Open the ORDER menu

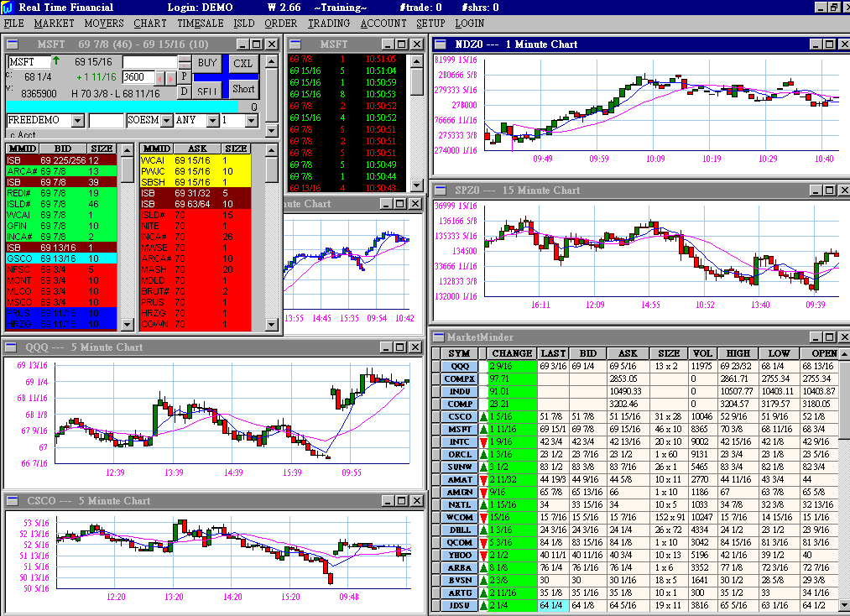[x=281, y=23]
